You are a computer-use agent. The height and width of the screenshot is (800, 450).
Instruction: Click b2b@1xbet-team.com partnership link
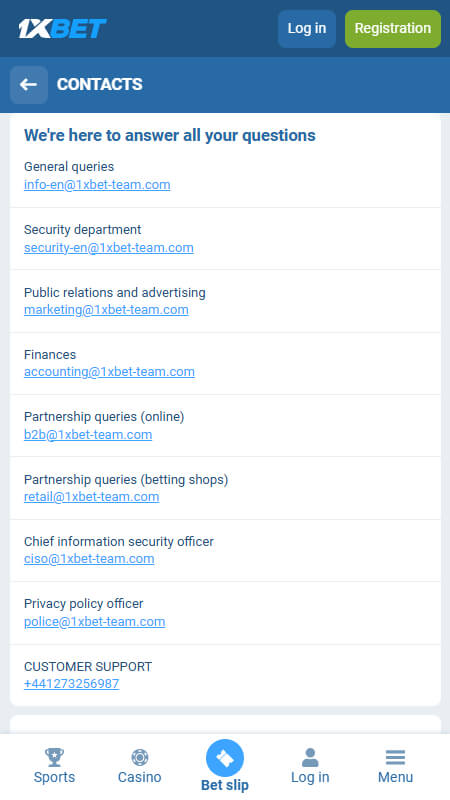[x=88, y=435]
